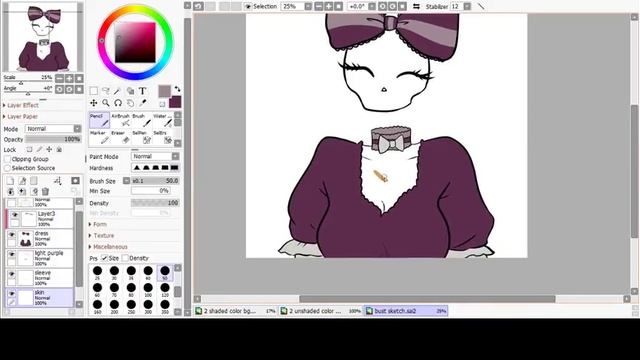Image resolution: width=640 pixels, height=360 pixels.
Task: Toggle Selection Source option
Action: [7, 168]
